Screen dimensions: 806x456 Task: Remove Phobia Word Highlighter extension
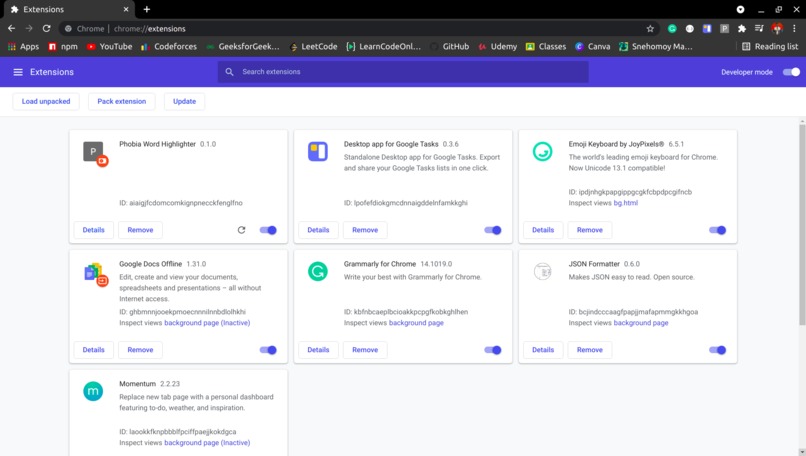140,230
